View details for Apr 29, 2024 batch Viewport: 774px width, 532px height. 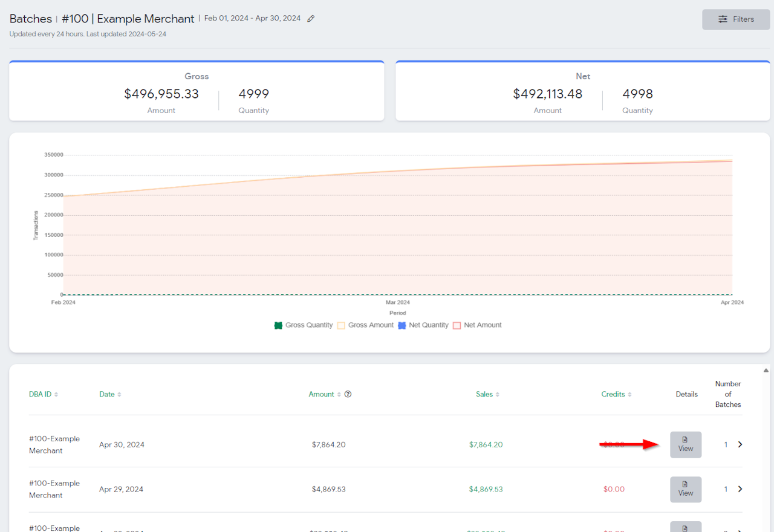point(685,489)
